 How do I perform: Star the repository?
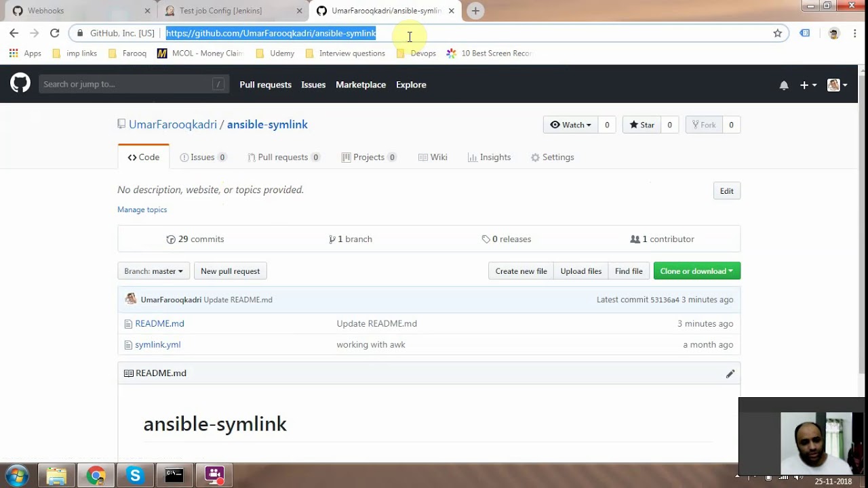tap(642, 125)
